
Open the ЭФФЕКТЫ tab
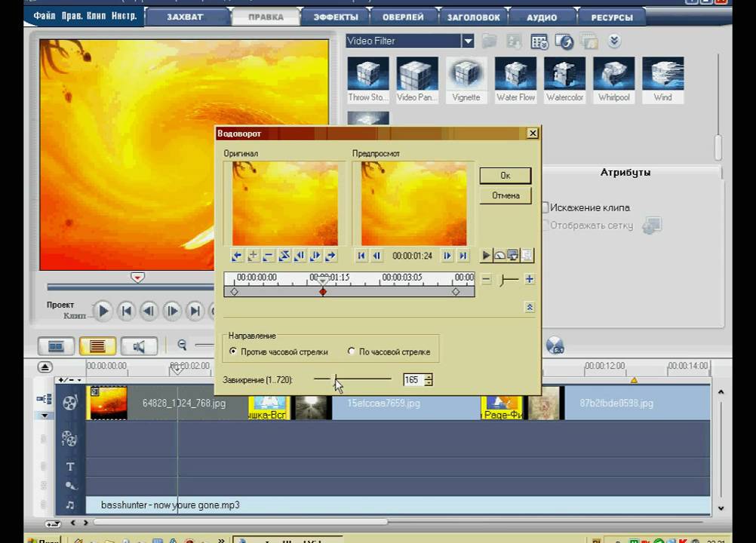(336, 17)
